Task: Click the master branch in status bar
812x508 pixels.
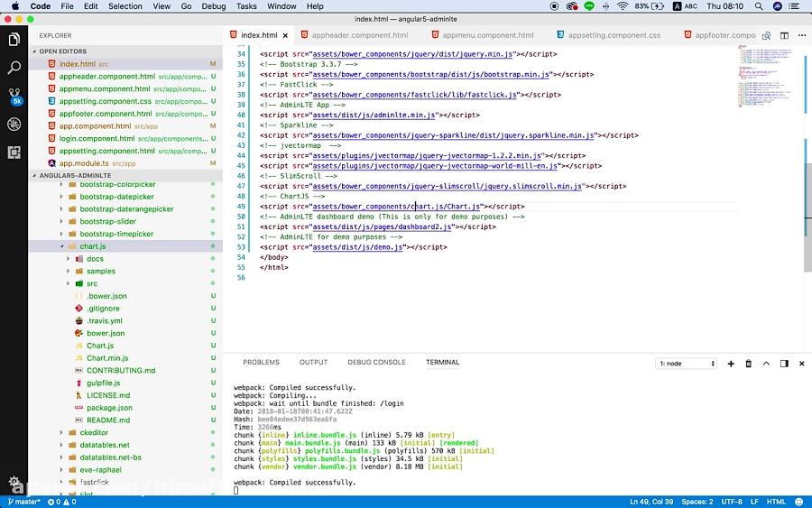Action: point(23,502)
